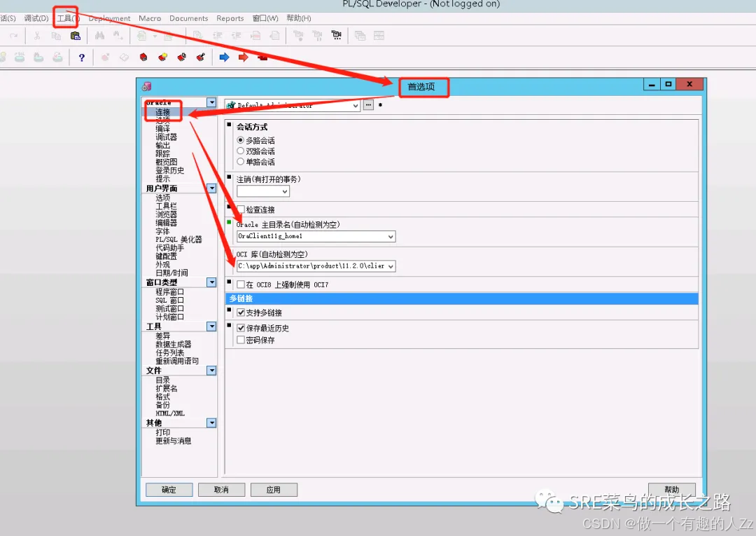Select 代码助手 in the preferences list

169,247
